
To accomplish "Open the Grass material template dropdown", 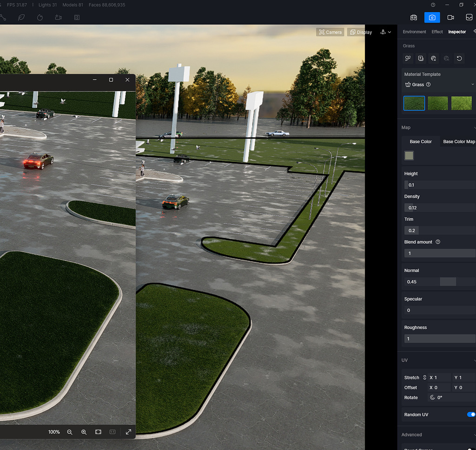I will tap(472, 84).
